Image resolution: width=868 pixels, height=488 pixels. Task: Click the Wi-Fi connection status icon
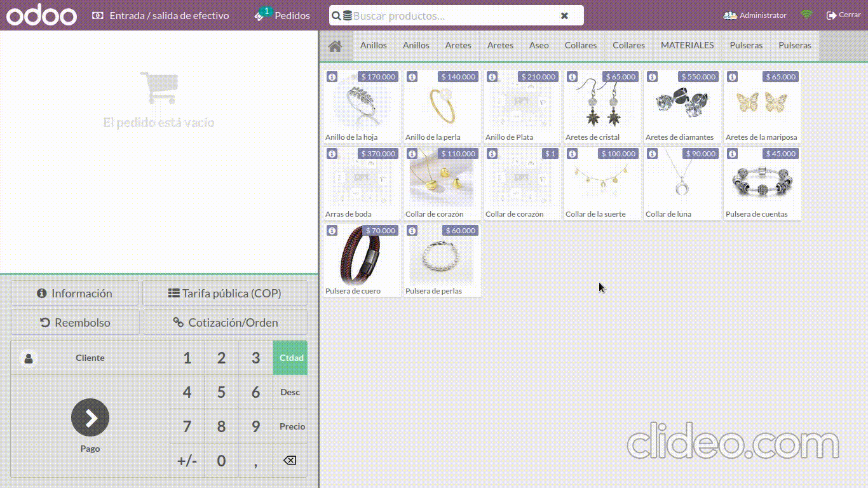tap(806, 15)
